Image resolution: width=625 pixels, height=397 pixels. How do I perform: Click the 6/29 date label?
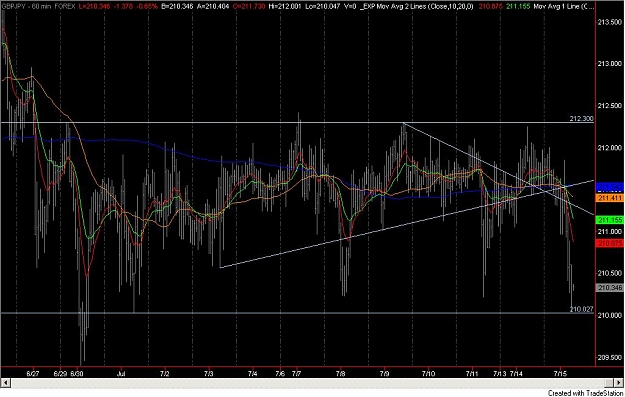(x=60, y=373)
